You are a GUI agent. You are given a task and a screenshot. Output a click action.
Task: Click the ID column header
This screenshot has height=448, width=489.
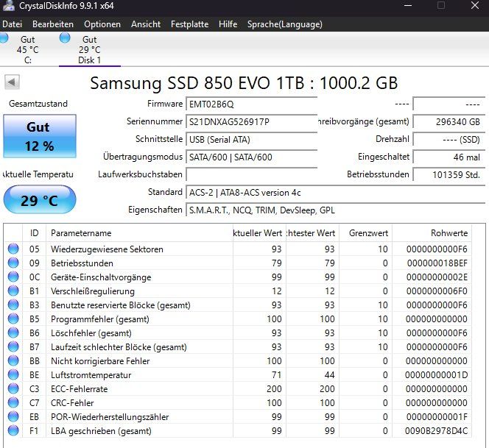tap(35, 233)
